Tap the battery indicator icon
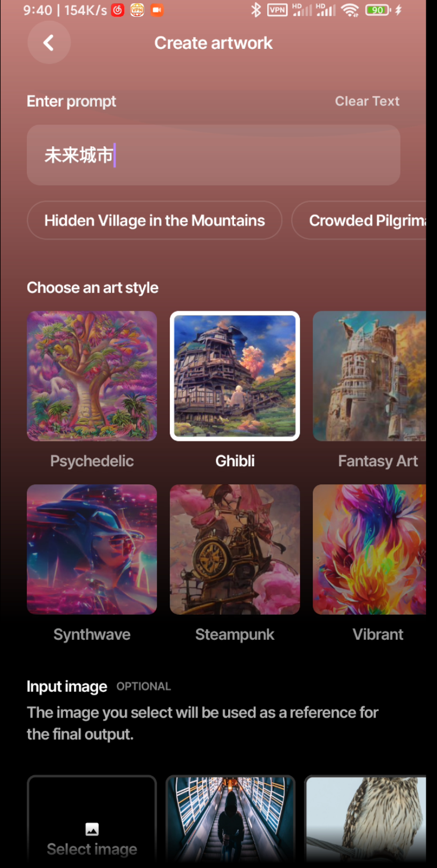The width and height of the screenshot is (437, 868). click(x=378, y=10)
